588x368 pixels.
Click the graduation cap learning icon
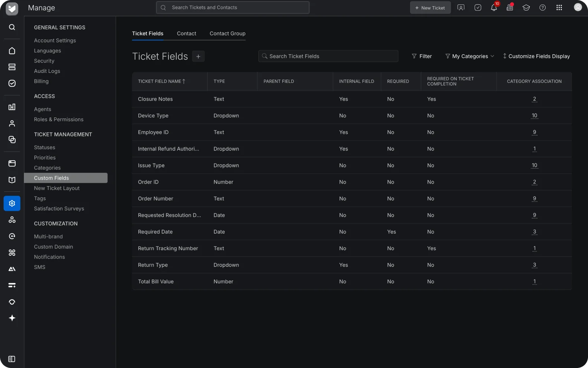526,7
